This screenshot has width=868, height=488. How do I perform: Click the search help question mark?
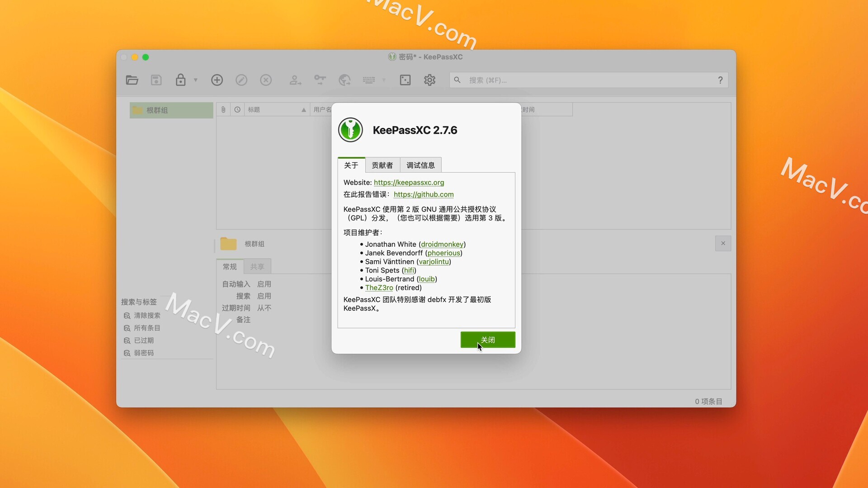(720, 80)
